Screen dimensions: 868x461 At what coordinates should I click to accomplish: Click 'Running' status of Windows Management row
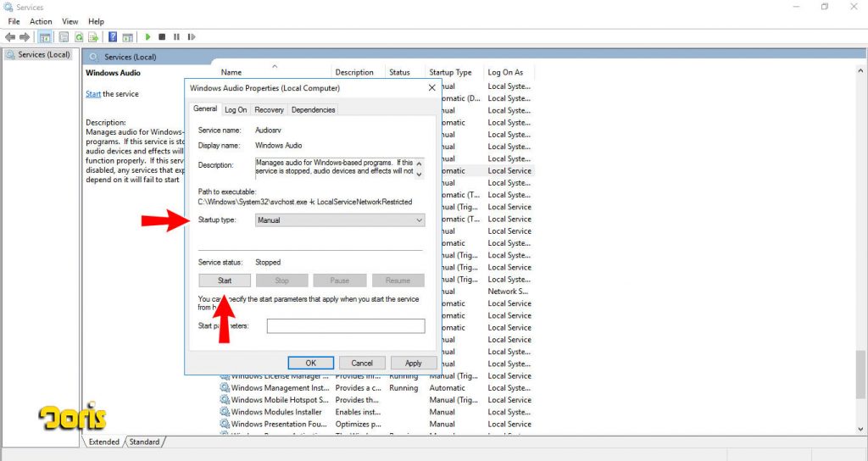coord(403,388)
